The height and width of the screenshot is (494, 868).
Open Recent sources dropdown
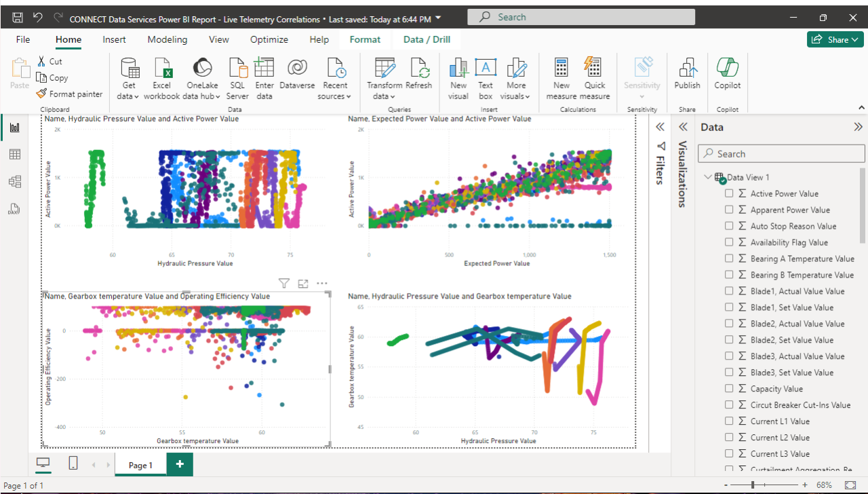tap(335, 79)
